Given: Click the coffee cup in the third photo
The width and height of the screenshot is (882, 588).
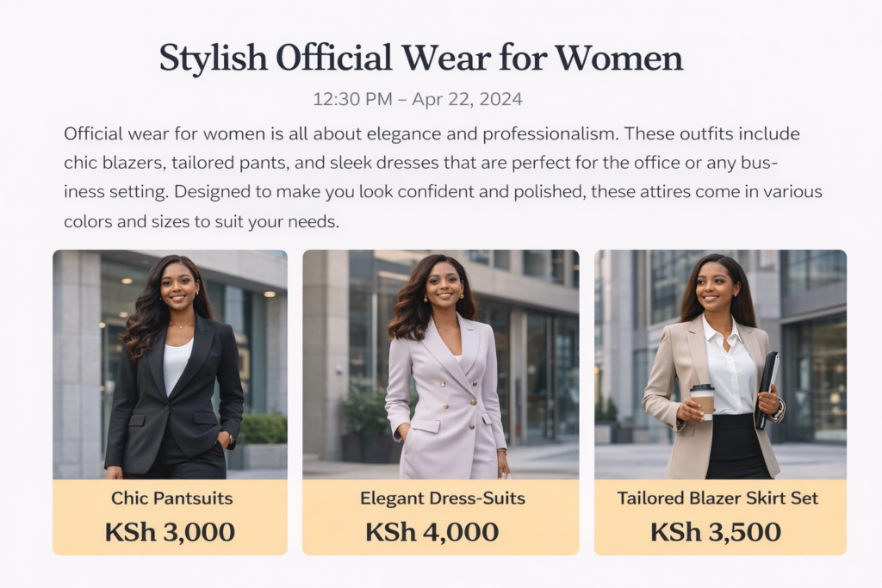Looking at the screenshot, I should pyautogui.click(x=703, y=400).
